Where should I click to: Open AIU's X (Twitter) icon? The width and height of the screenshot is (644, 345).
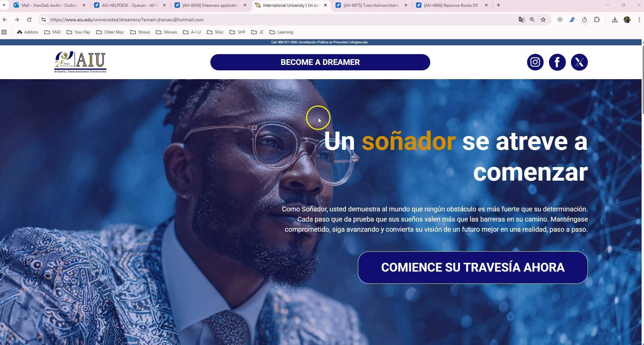[579, 62]
